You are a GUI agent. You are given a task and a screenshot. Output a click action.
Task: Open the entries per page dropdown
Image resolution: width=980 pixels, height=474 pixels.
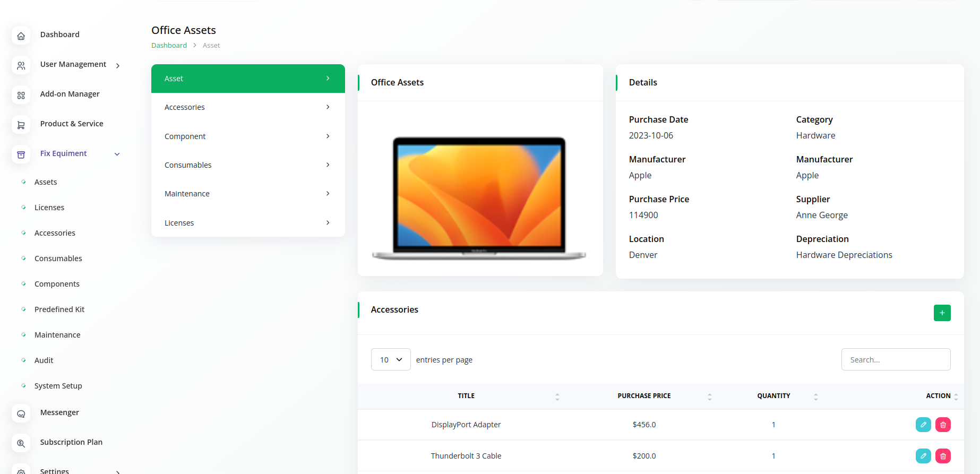[x=391, y=359]
